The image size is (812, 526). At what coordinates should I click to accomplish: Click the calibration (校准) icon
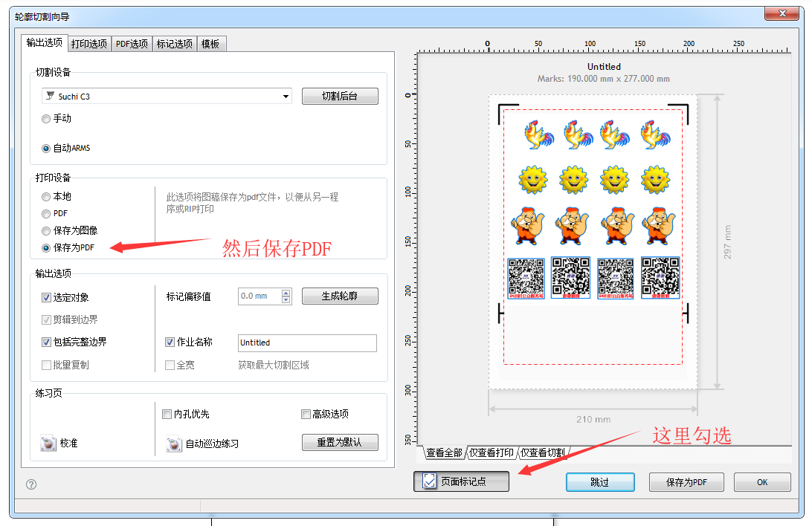(48, 444)
